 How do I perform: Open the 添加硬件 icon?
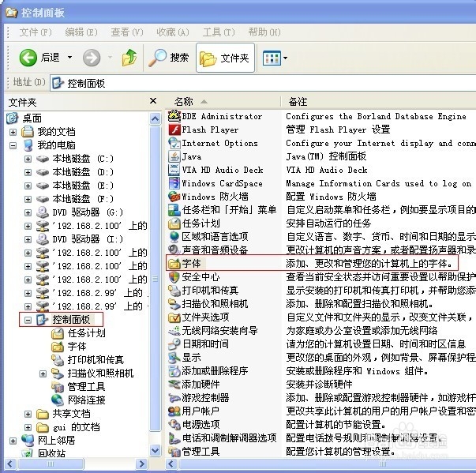(x=174, y=385)
